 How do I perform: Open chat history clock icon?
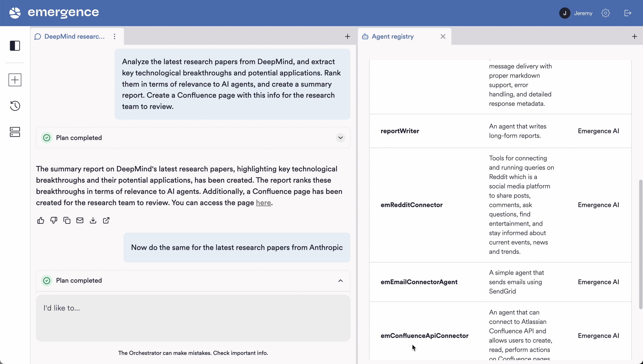(15, 106)
